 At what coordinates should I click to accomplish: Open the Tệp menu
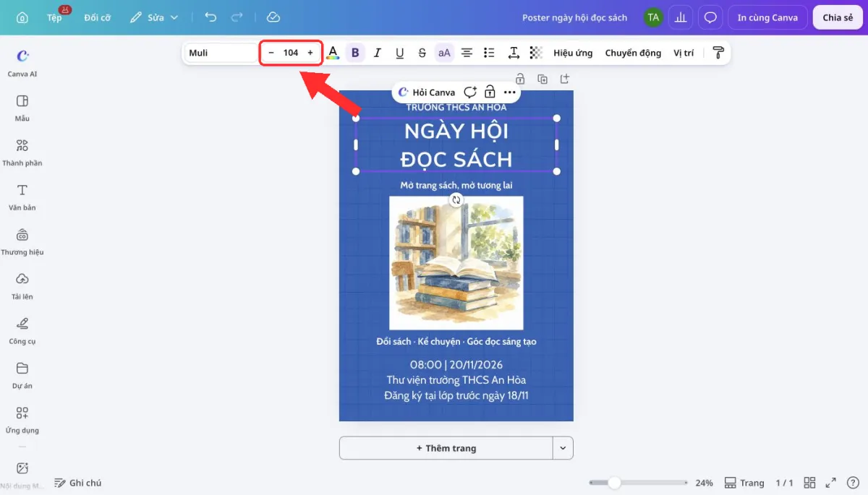point(54,17)
